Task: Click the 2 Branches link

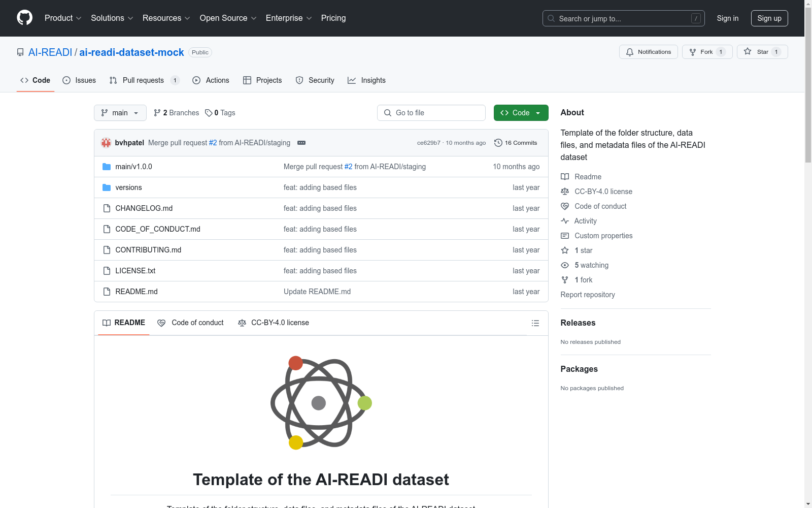Action: point(177,113)
